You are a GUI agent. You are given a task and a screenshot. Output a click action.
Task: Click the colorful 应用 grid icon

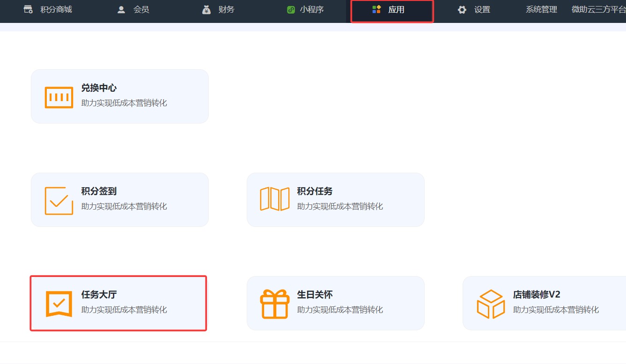(x=376, y=10)
